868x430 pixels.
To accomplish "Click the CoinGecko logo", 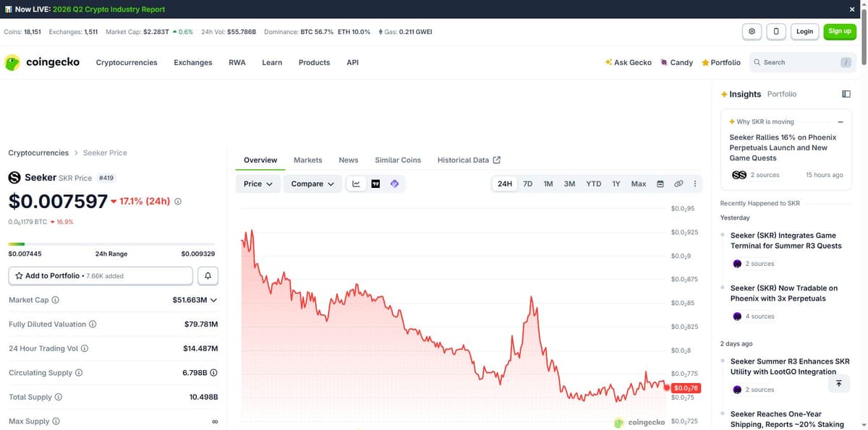I will 42,62.
